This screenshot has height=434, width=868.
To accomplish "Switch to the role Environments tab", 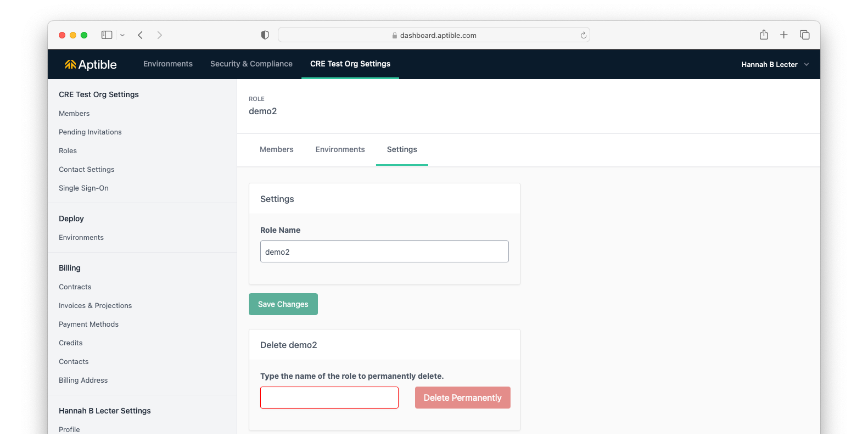I will pos(340,149).
